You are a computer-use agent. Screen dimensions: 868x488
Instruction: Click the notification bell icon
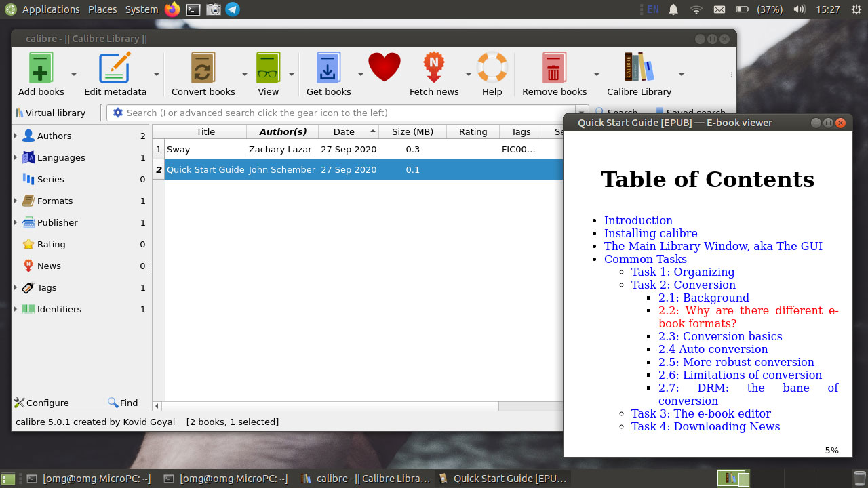point(673,9)
